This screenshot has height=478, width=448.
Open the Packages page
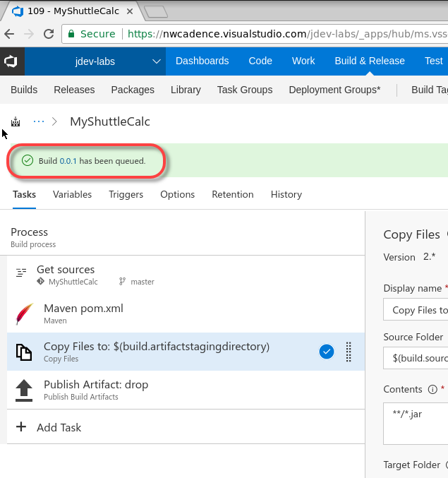tap(133, 90)
